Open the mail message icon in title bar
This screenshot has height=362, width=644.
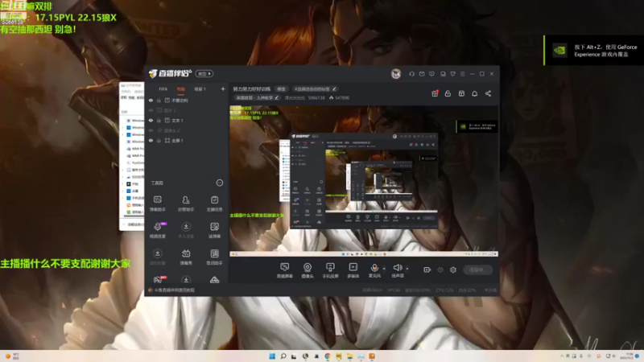coord(422,74)
